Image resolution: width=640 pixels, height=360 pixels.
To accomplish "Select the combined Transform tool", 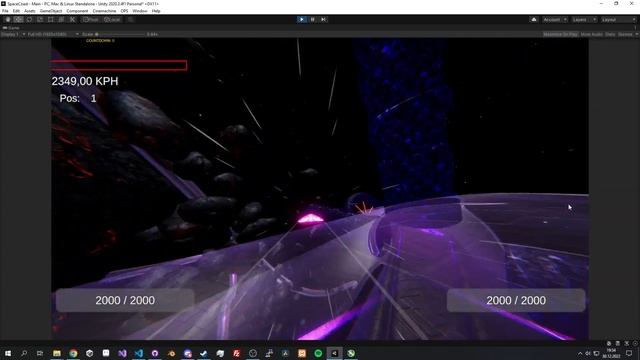I will 61,19.
